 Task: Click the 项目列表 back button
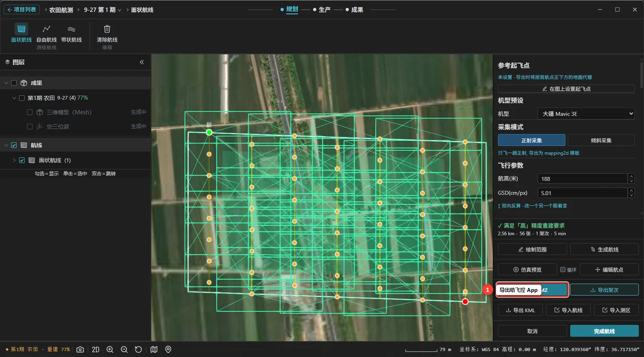pos(21,9)
